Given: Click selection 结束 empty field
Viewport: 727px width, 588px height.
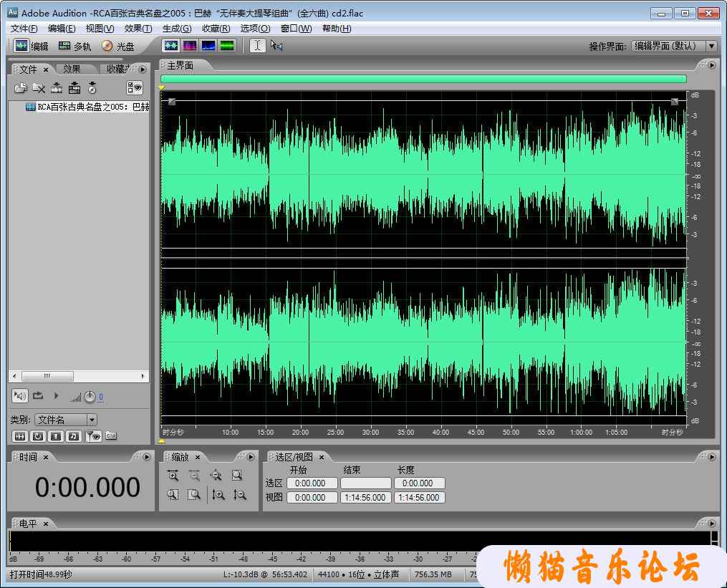Looking at the screenshot, I should click(366, 483).
